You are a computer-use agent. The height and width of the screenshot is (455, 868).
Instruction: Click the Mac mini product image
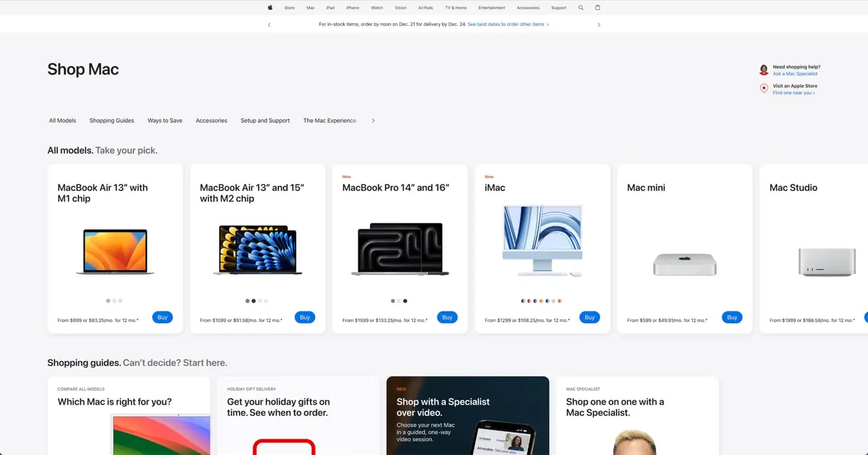click(x=684, y=265)
